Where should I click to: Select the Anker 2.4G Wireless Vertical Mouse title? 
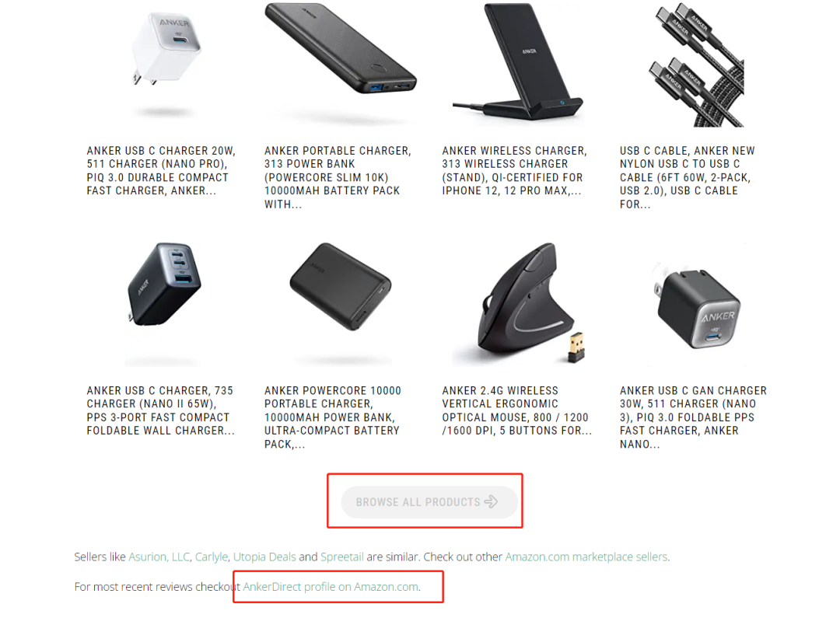pyautogui.click(x=517, y=410)
